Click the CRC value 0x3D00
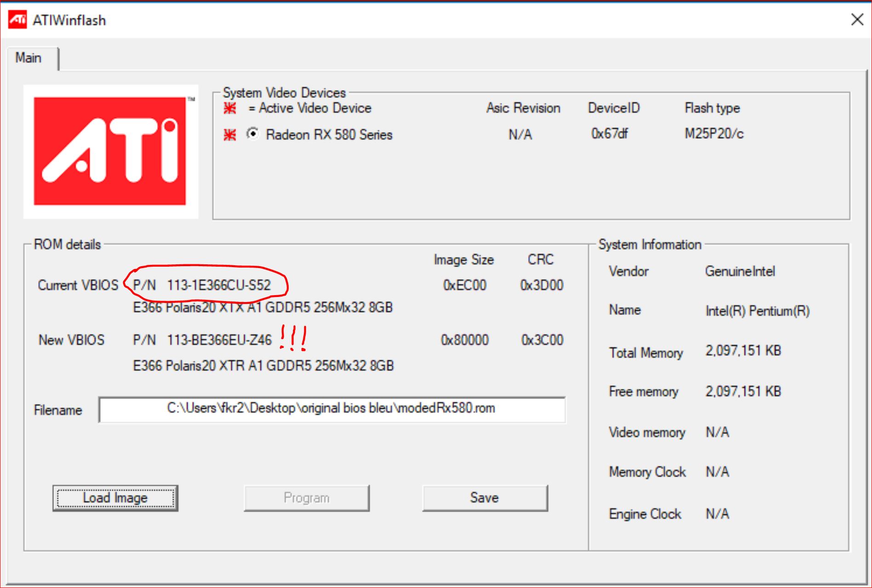872x588 pixels. pos(541,285)
